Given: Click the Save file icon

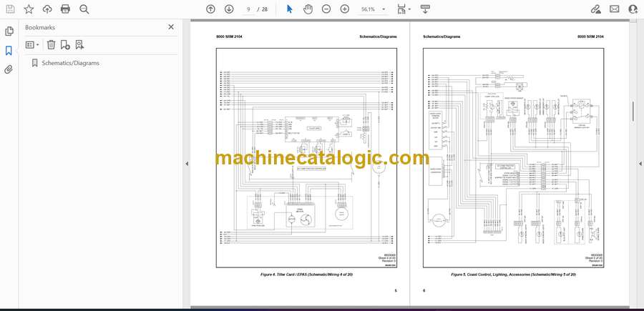Looking at the screenshot, I should tap(10, 9).
